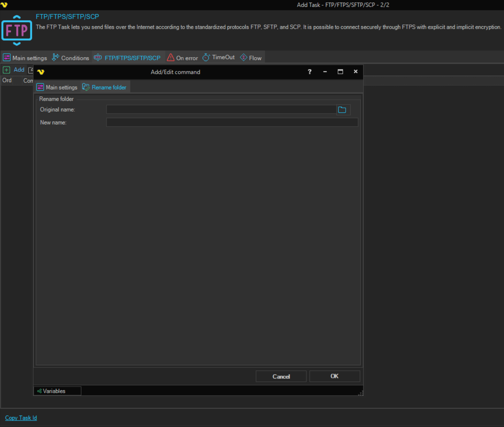Focus the Original name text field
This screenshot has width=504, height=427.
(x=221, y=110)
